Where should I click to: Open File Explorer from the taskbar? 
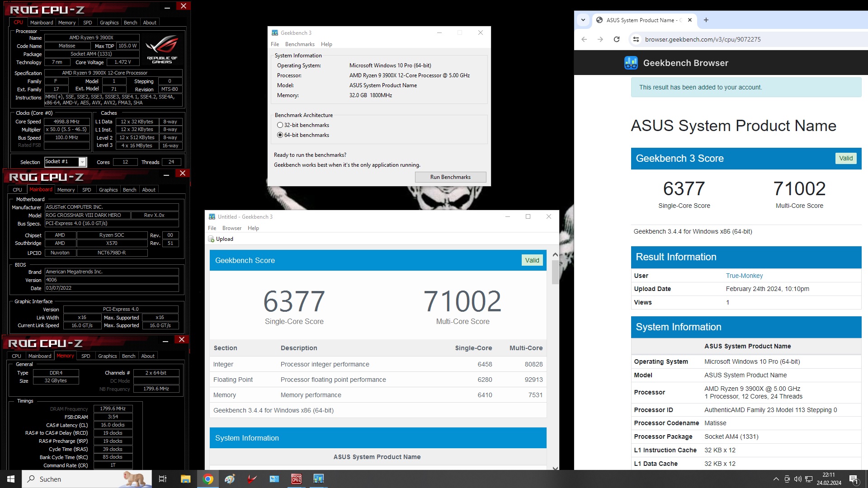[185, 479]
